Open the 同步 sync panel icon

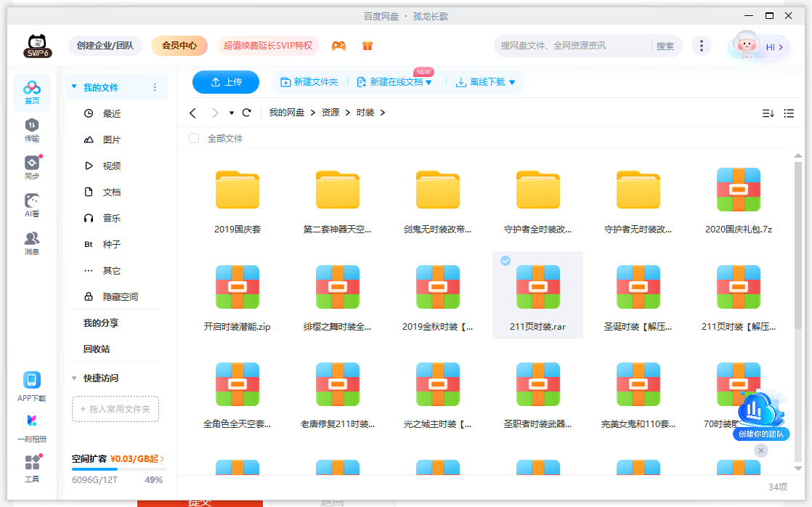[x=32, y=166]
